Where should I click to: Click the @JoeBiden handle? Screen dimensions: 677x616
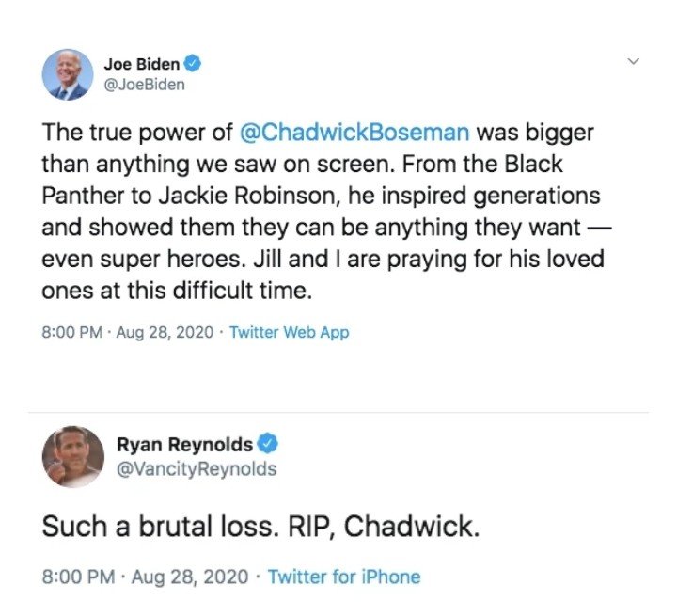pyautogui.click(x=144, y=85)
